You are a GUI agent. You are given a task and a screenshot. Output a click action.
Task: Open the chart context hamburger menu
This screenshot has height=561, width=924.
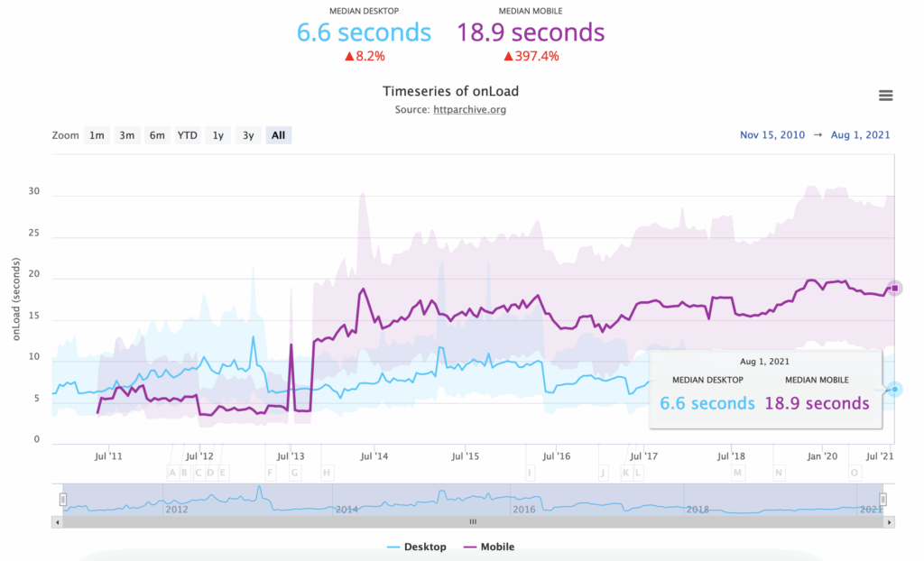[x=885, y=96]
